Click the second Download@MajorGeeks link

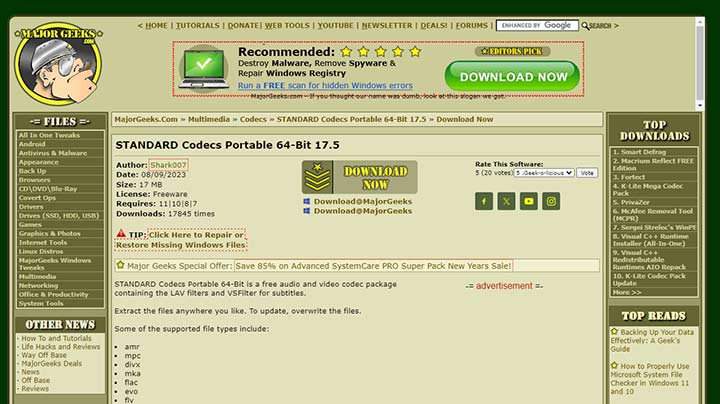(363, 211)
